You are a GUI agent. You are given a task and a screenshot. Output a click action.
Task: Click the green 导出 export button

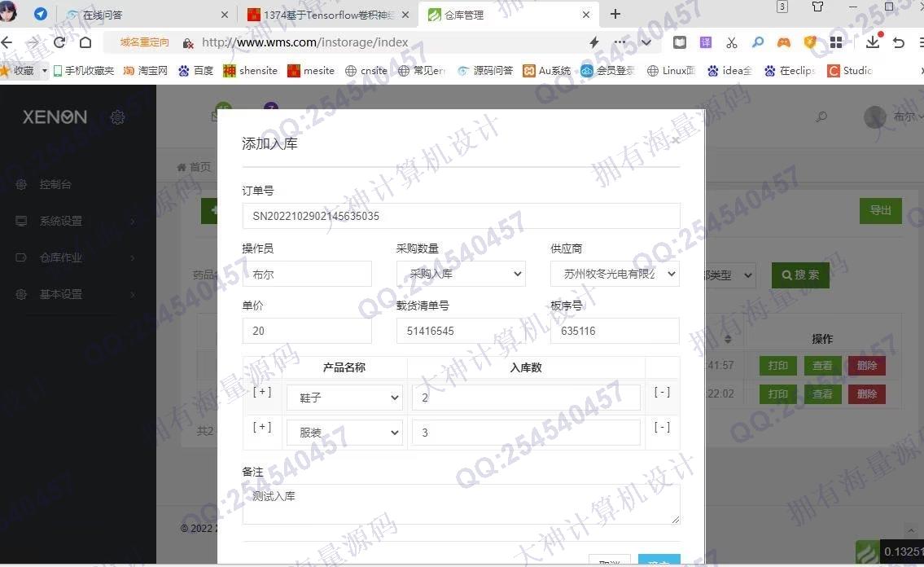click(x=880, y=210)
